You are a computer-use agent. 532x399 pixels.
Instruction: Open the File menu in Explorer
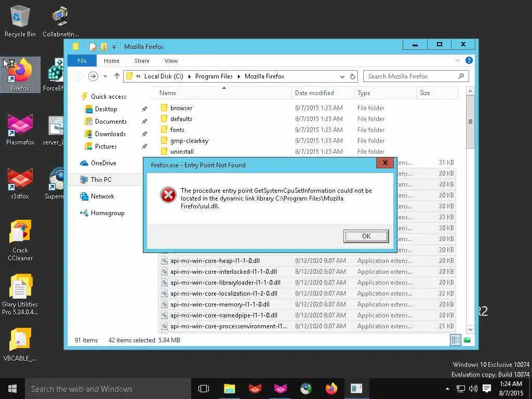coord(82,61)
